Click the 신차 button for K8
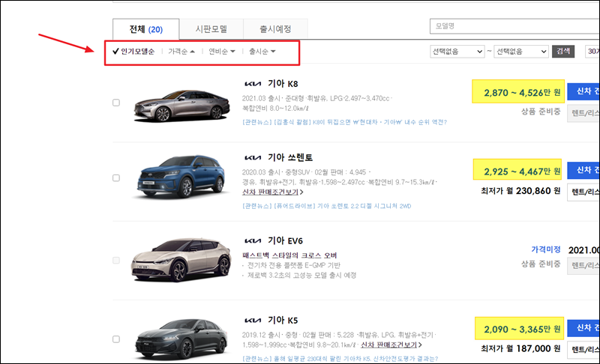600x364 pixels. [x=583, y=91]
